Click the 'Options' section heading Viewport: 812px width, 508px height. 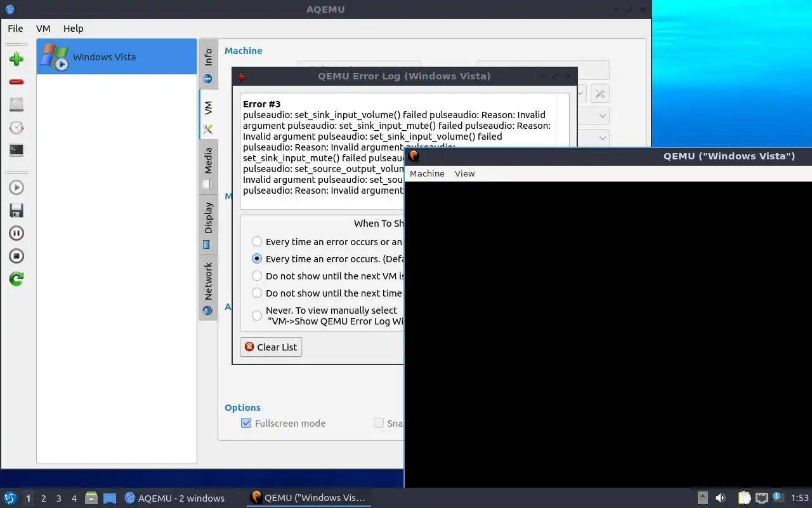click(242, 408)
